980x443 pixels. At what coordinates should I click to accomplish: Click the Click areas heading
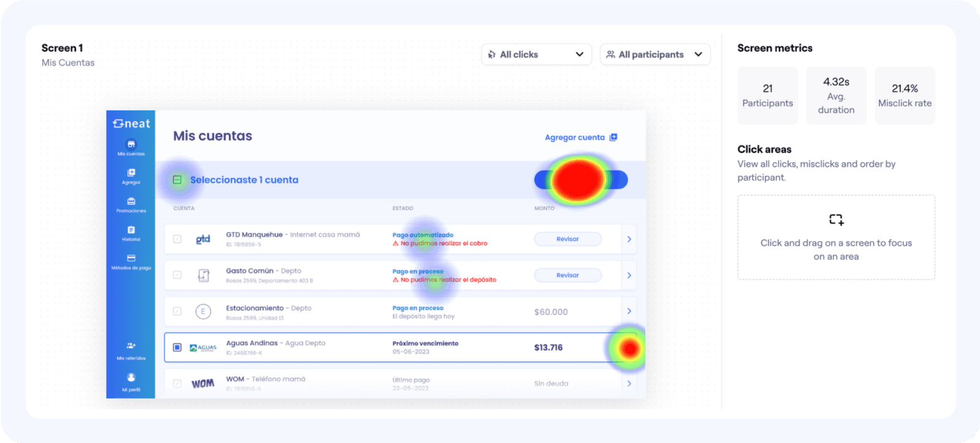click(764, 149)
